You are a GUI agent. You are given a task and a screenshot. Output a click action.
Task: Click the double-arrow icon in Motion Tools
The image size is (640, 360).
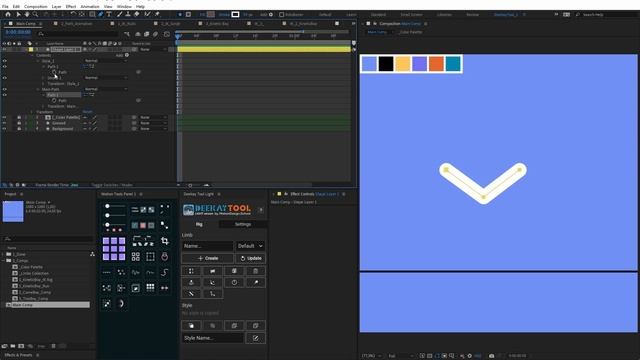[164, 288]
